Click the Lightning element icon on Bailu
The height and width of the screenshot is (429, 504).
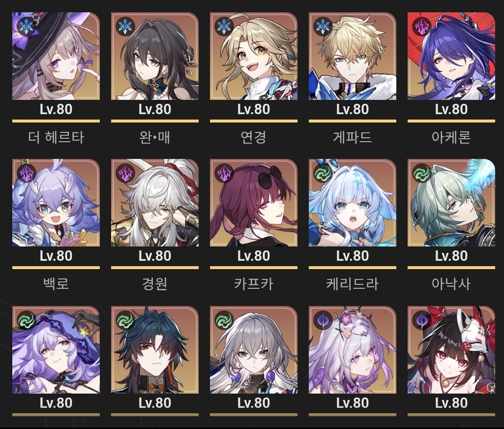pos(27,173)
